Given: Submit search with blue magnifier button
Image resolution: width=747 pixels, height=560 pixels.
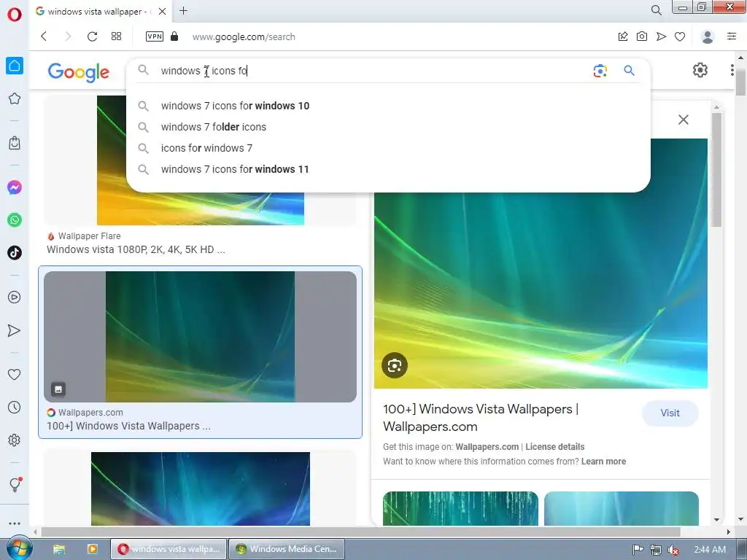Looking at the screenshot, I should pos(630,71).
